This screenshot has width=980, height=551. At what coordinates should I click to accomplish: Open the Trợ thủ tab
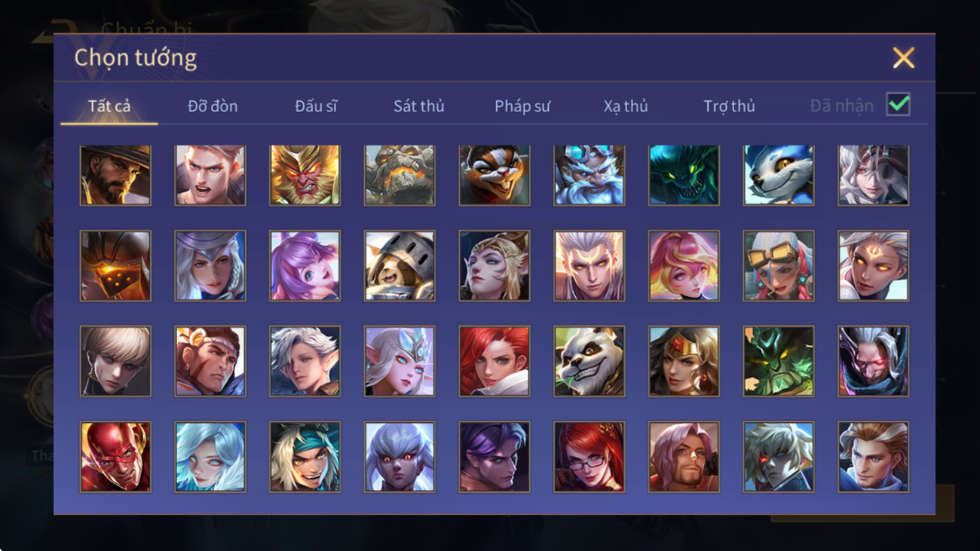pos(729,106)
